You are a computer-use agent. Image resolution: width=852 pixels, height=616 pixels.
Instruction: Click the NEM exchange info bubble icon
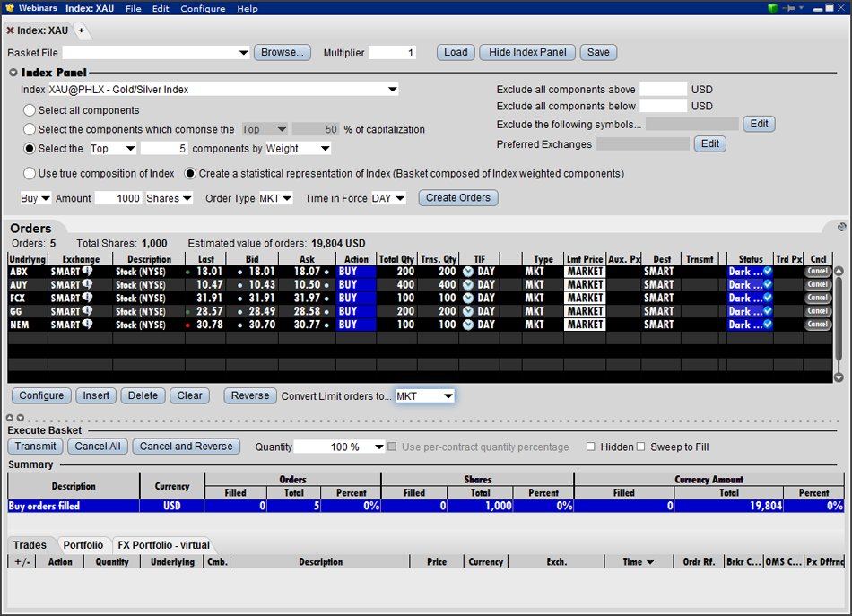87,325
